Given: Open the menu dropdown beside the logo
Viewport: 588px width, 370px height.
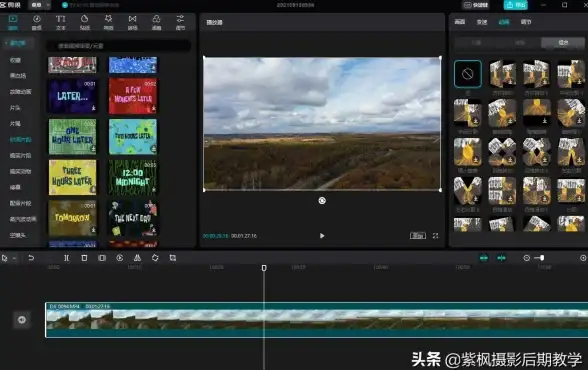Looking at the screenshot, I should [40, 5].
